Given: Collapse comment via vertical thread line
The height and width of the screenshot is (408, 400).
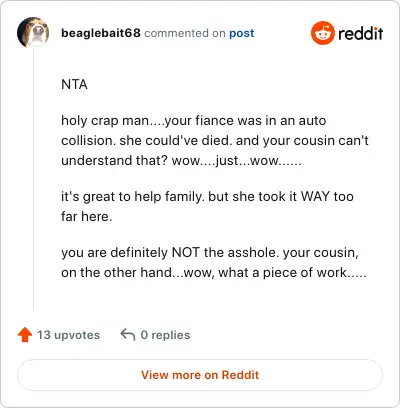Looking at the screenshot, I should (x=33, y=180).
